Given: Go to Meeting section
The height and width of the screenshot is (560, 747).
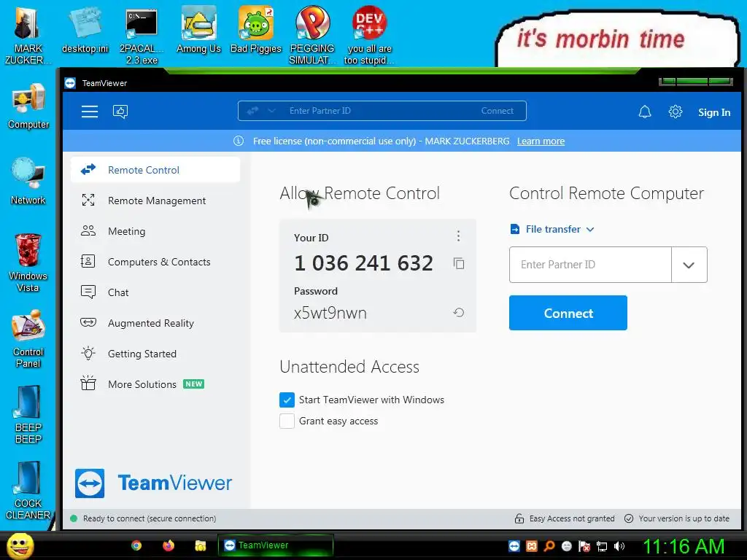Looking at the screenshot, I should (155, 231).
